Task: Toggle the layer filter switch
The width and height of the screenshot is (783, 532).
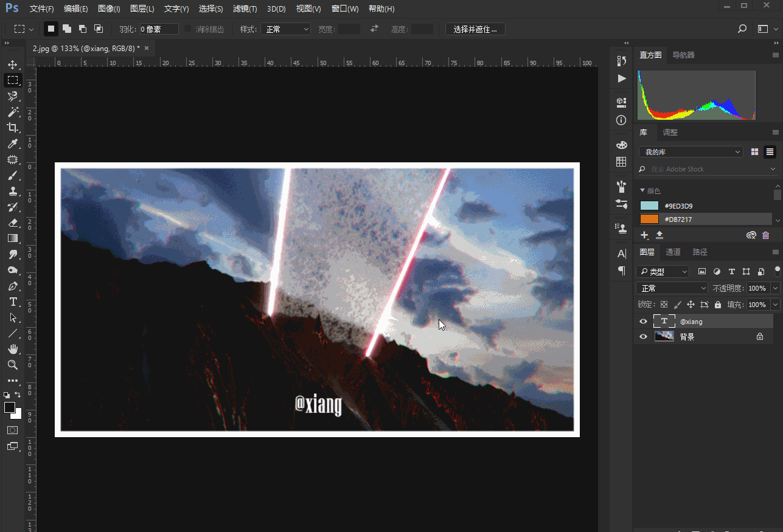Action: click(x=777, y=271)
